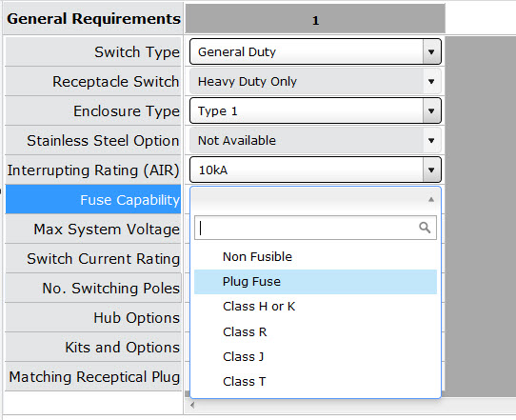Click the Stainless Steel Option arrow

[x=431, y=141]
